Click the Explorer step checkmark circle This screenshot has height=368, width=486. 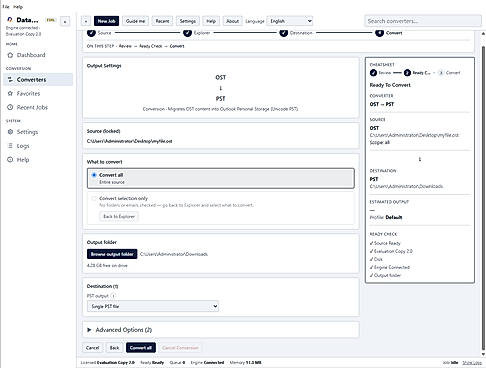click(187, 33)
